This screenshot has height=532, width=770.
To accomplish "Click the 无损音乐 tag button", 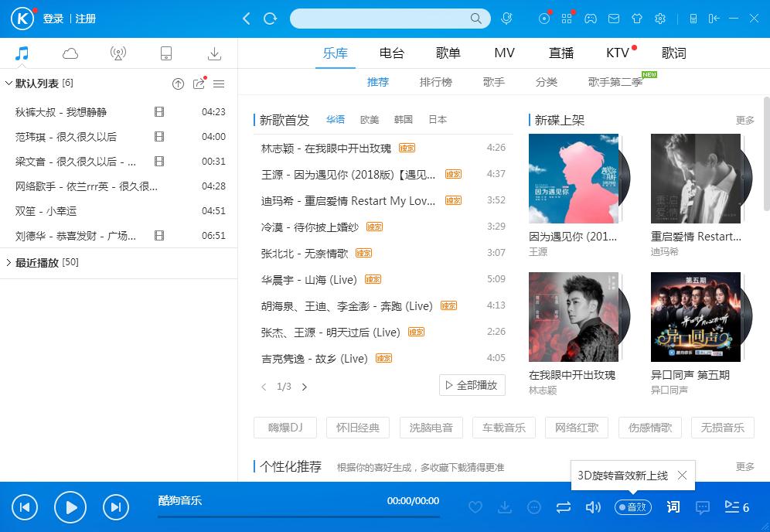I will (x=722, y=428).
